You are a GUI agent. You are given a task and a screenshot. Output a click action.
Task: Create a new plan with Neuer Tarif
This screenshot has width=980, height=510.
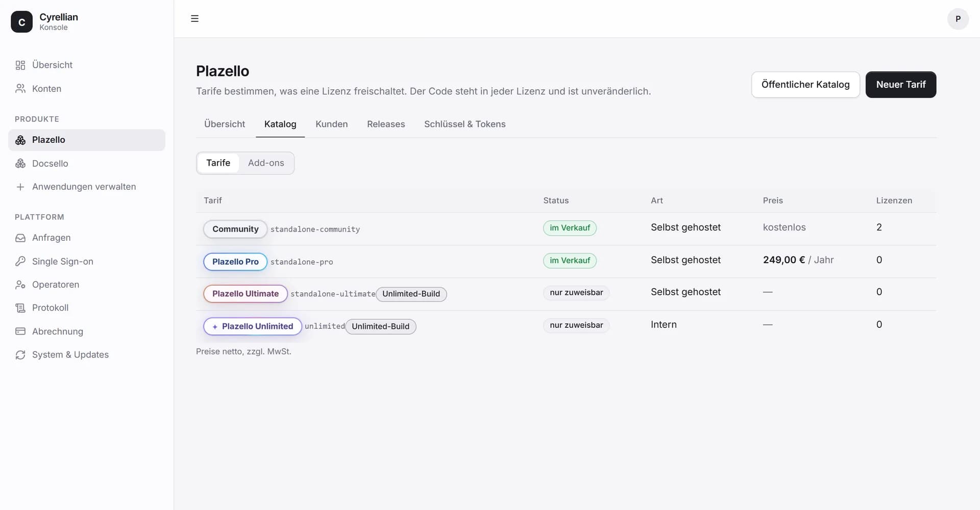click(901, 85)
